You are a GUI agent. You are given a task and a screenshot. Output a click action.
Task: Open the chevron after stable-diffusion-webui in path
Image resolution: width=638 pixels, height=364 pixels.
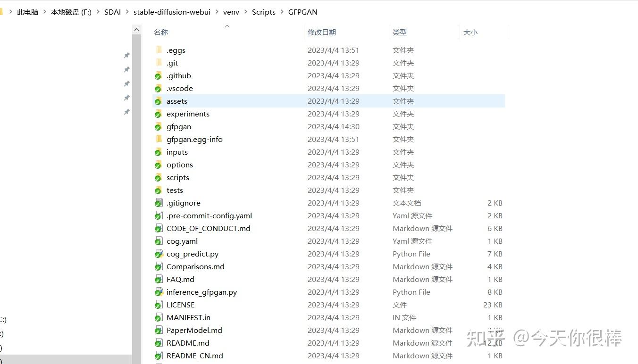[217, 12]
